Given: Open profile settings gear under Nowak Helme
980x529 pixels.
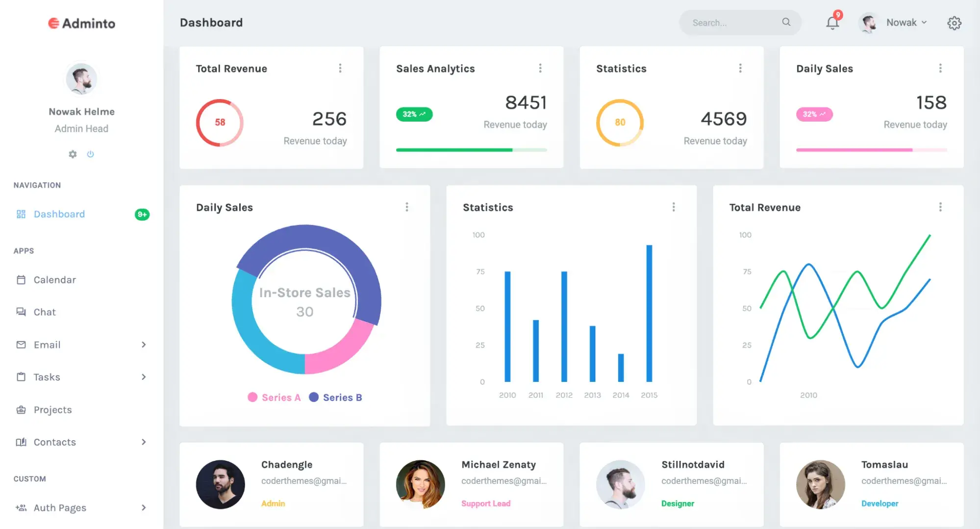Looking at the screenshot, I should tap(73, 154).
